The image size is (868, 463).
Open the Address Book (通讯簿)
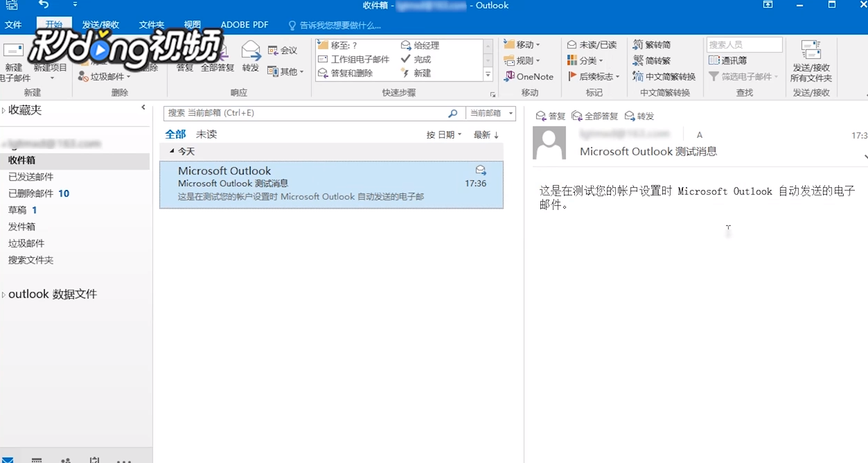728,60
